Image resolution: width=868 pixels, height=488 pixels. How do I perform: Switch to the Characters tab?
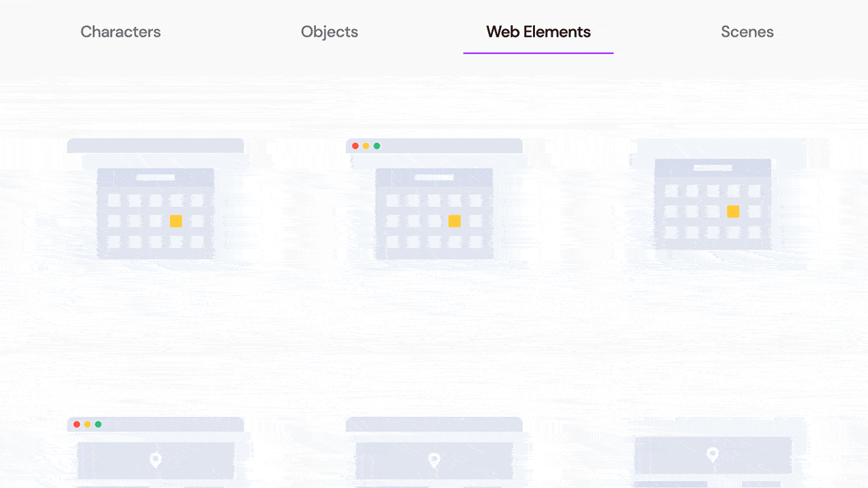click(121, 32)
